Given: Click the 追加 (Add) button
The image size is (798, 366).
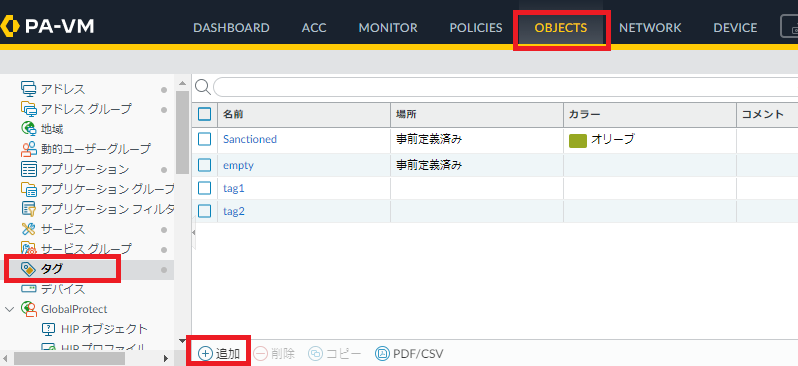Looking at the screenshot, I should pos(219,353).
